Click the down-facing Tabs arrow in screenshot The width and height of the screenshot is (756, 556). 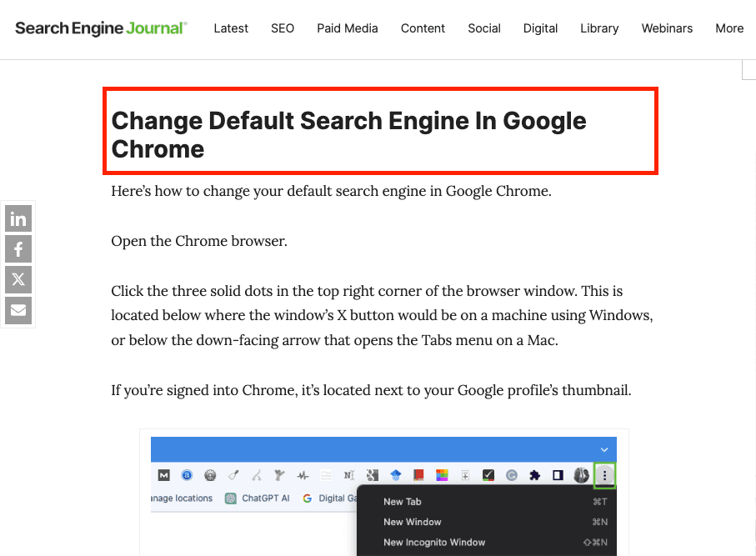604,448
